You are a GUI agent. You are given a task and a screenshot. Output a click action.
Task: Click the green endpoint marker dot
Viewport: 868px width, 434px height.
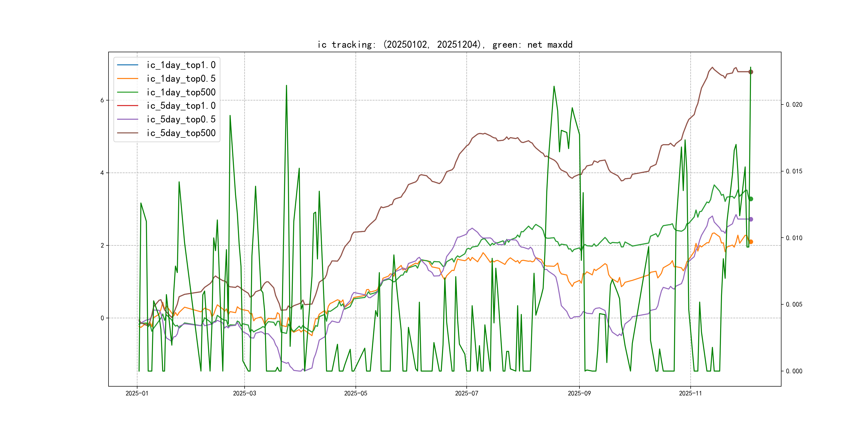(x=751, y=199)
